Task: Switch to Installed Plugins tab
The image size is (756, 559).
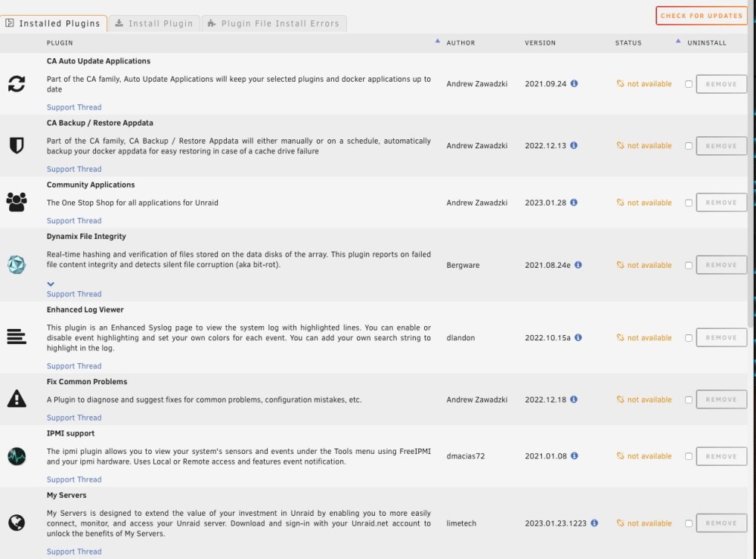Action: [54, 23]
